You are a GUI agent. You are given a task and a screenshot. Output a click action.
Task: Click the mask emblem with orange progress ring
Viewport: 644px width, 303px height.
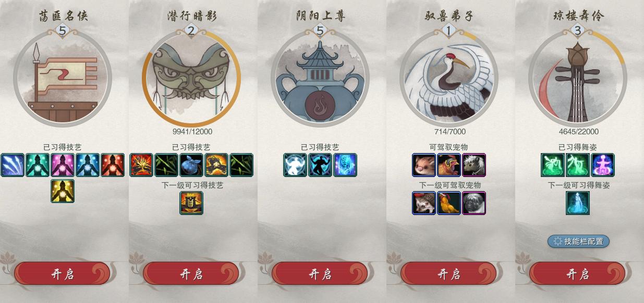pyautogui.click(x=191, y=79)
